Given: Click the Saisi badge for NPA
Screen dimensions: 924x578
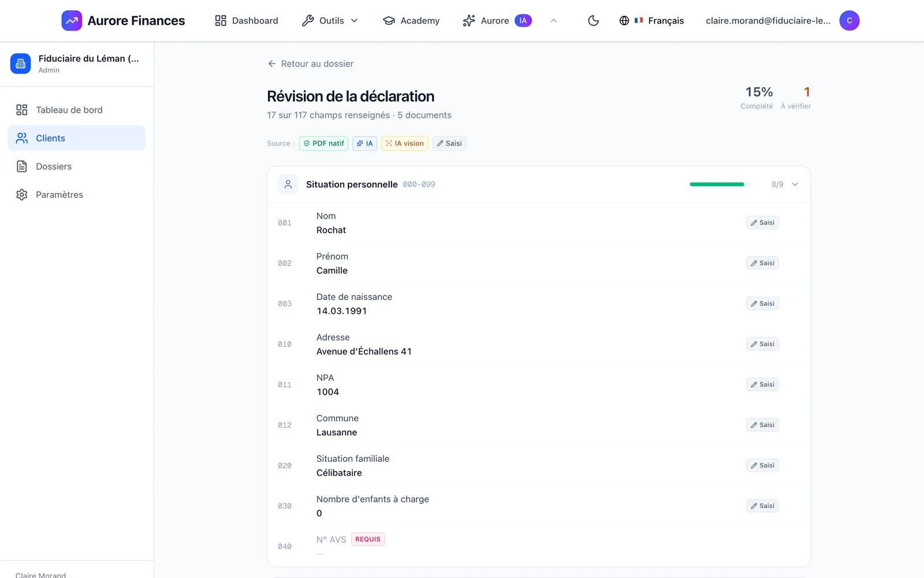Looking at the screenshot, I should tap(762, 384).
